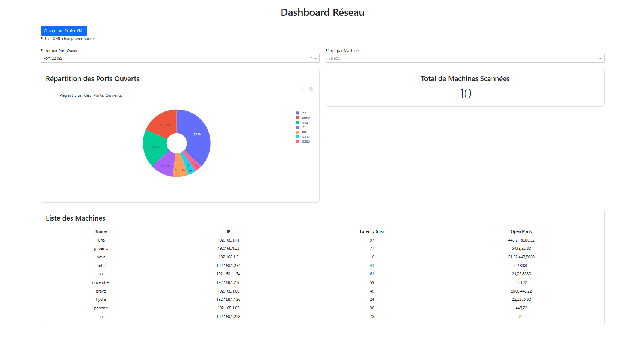The width and height of the screenshot is (644, 344).
Task: Click the Latency (ms) column header
Action: click(372, 231)
